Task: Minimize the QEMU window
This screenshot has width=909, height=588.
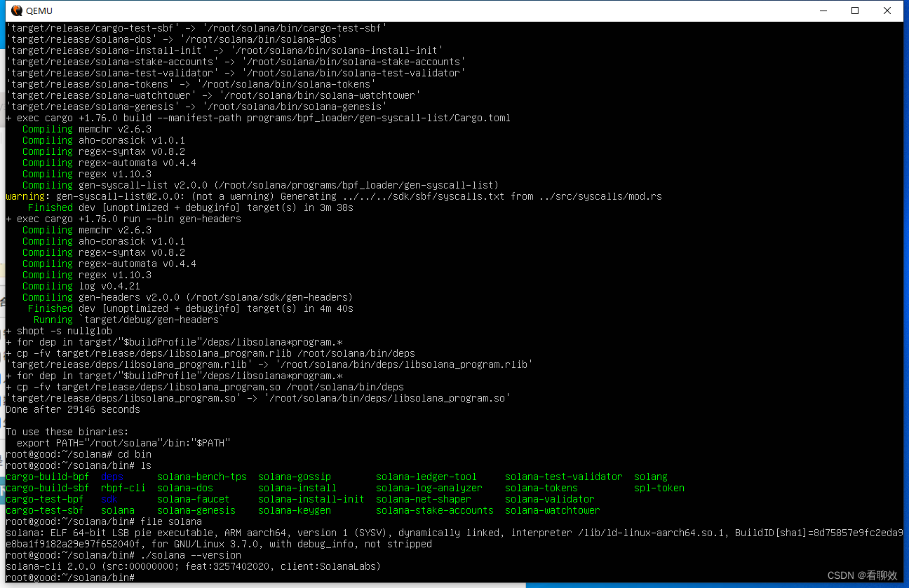Action: coord(823,11)
